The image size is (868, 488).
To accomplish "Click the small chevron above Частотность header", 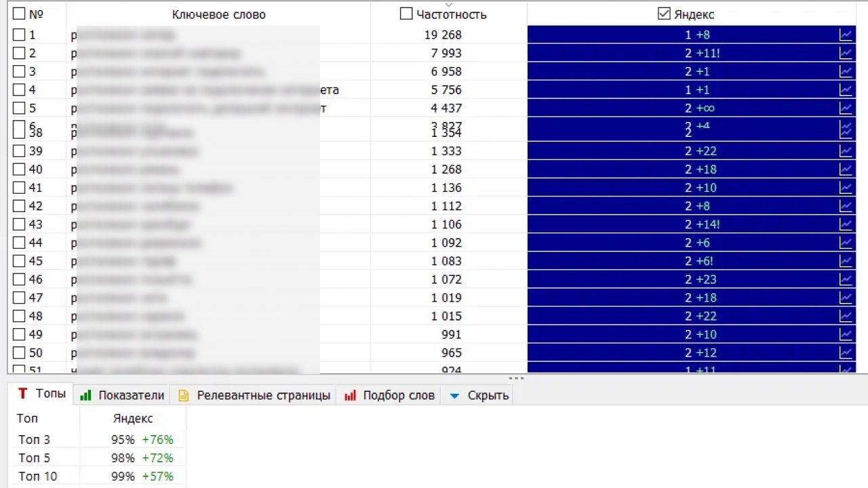I will [x=448, y=5].
